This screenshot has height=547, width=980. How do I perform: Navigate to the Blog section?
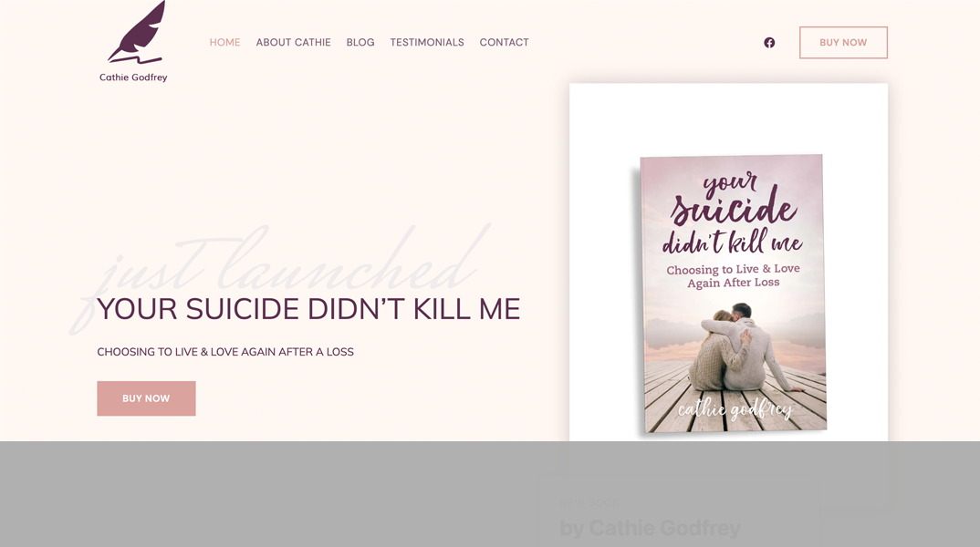pyautogui.click(x=360, y=43)
